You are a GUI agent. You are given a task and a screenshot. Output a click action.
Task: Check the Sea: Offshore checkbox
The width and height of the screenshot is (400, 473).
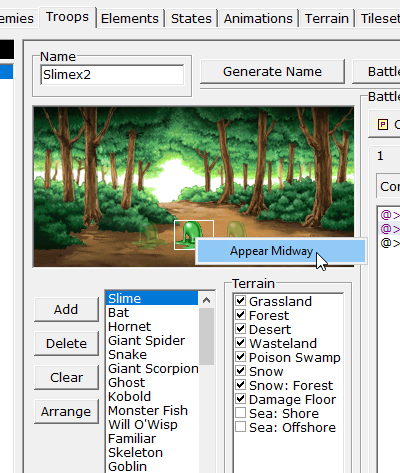240,426
